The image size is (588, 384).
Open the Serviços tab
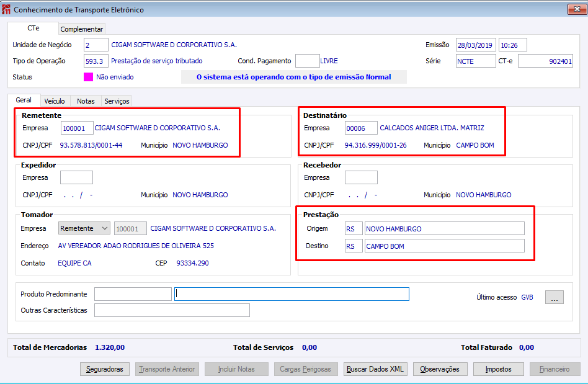(117, 101)
